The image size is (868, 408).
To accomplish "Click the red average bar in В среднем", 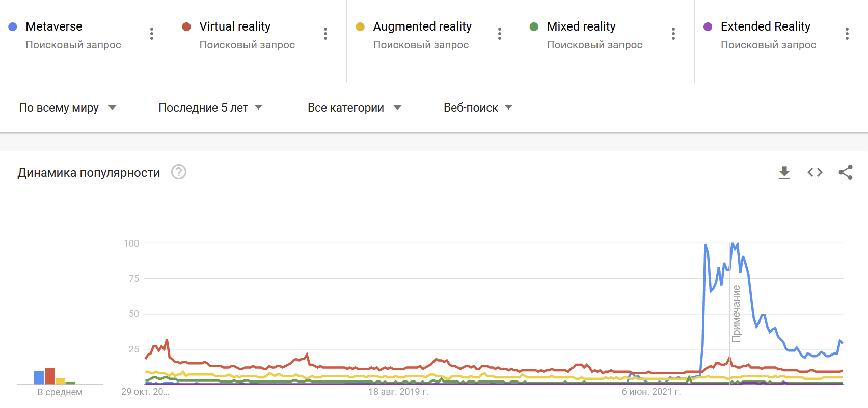I will [x=50, y=376].
